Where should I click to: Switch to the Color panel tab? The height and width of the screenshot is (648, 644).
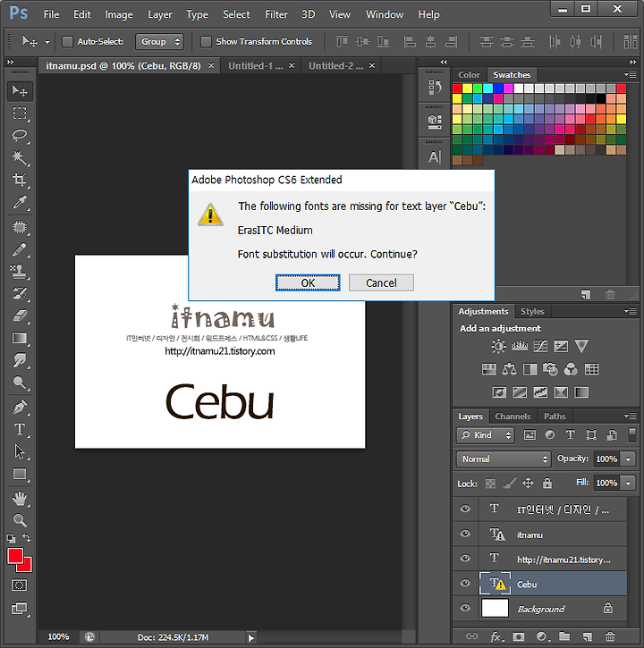tap(469, 75)
